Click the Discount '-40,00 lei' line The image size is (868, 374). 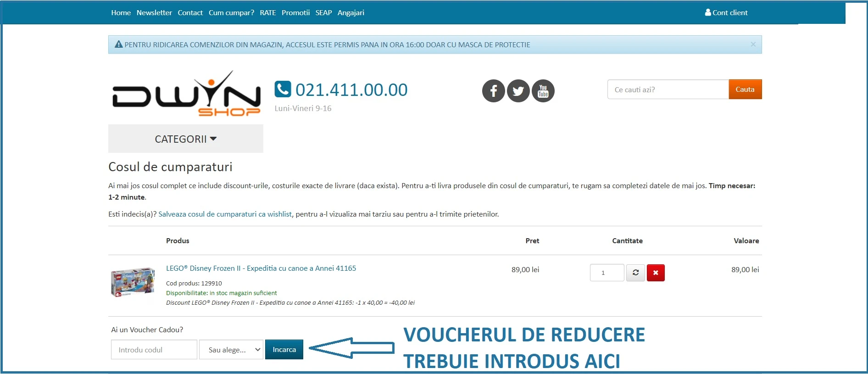click(290, 303)
